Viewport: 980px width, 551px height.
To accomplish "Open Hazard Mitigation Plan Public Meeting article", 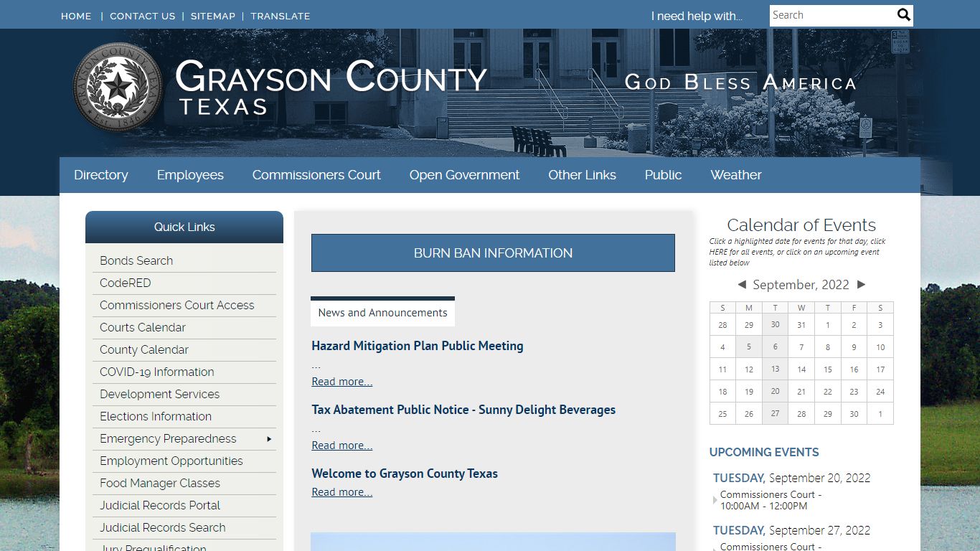I will coord(418,346).
